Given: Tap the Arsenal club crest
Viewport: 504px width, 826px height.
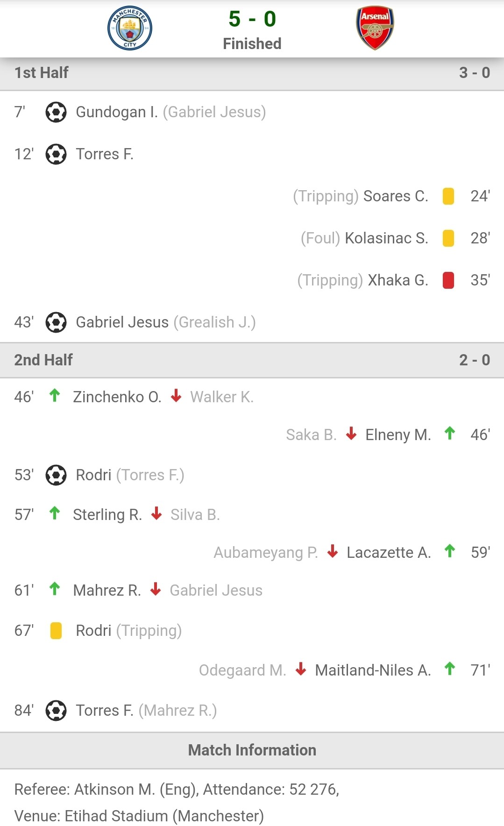Looking at the screenshot, I should (375, 28).
